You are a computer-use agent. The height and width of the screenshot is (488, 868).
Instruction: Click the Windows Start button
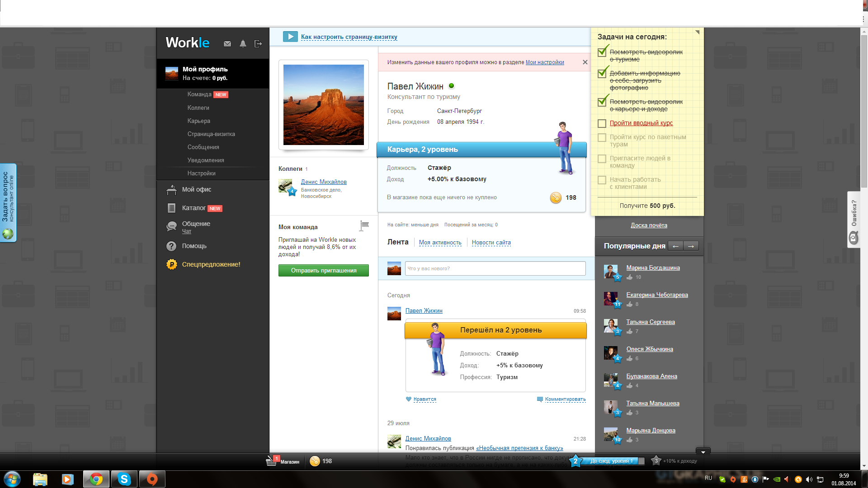click(x=12, y=479)
